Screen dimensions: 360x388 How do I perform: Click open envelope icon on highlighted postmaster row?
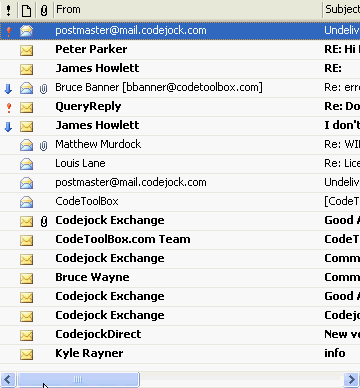tap(26, 31)
